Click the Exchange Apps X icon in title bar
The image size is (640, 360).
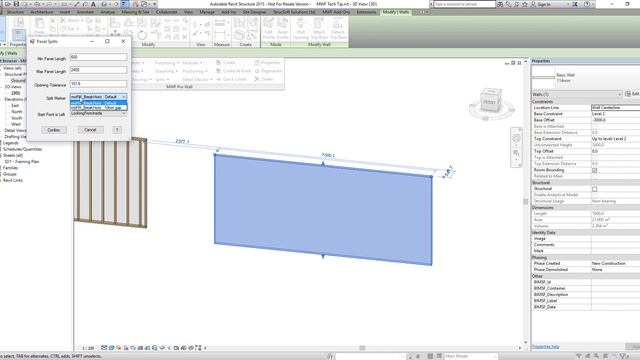(x=575, y=4)
